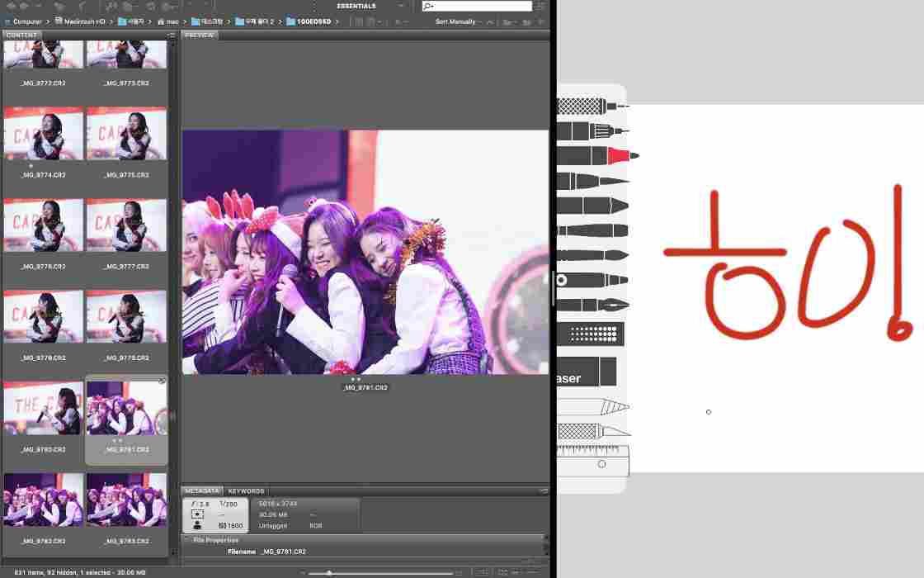The height and width of the screenshot is (578, 924).
Task: Select the METADATA tab
Action: pyautogui.click(x=201, y=490)
